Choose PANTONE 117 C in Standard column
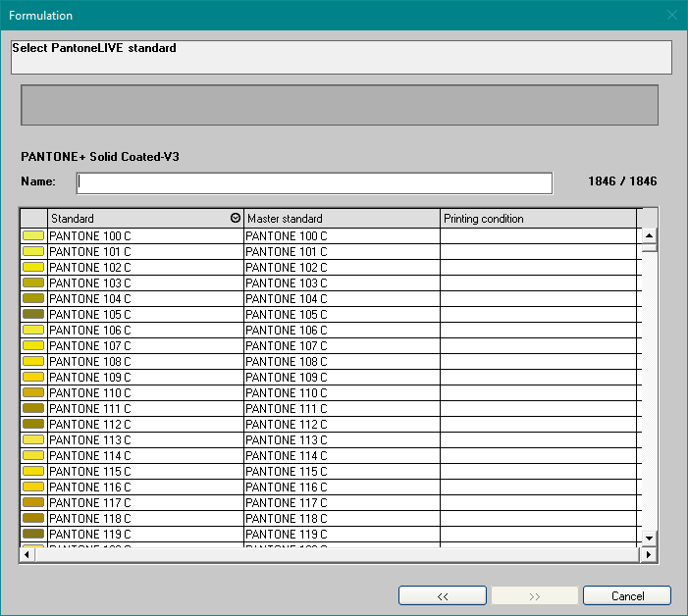This screenshot has height=616, width=688. [145, 503]
